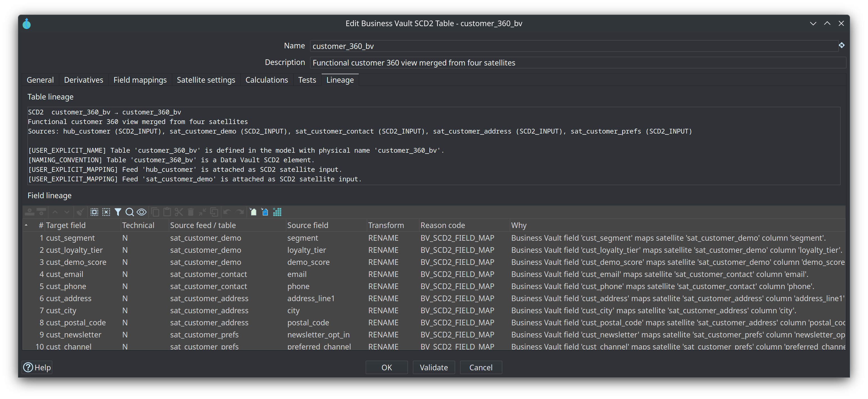Image resolution: width=868 pixels, height=399 pixels.
Task: Click the sort arrow in table header corner
Action: pos(26,225)
